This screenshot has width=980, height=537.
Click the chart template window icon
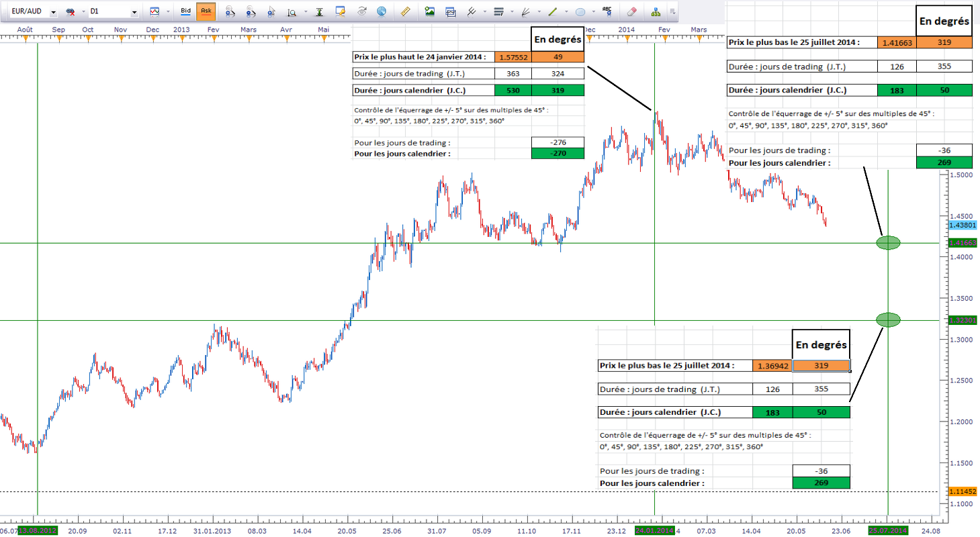451,11
